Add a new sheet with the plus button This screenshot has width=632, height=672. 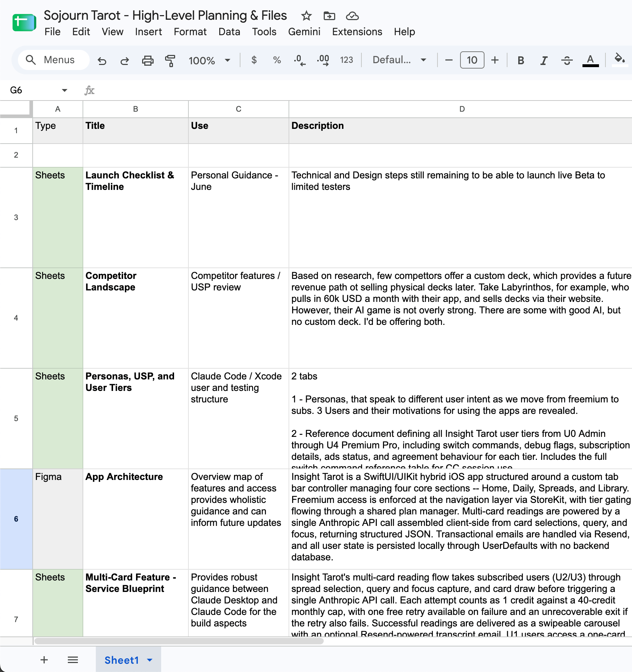coord(44,660)
